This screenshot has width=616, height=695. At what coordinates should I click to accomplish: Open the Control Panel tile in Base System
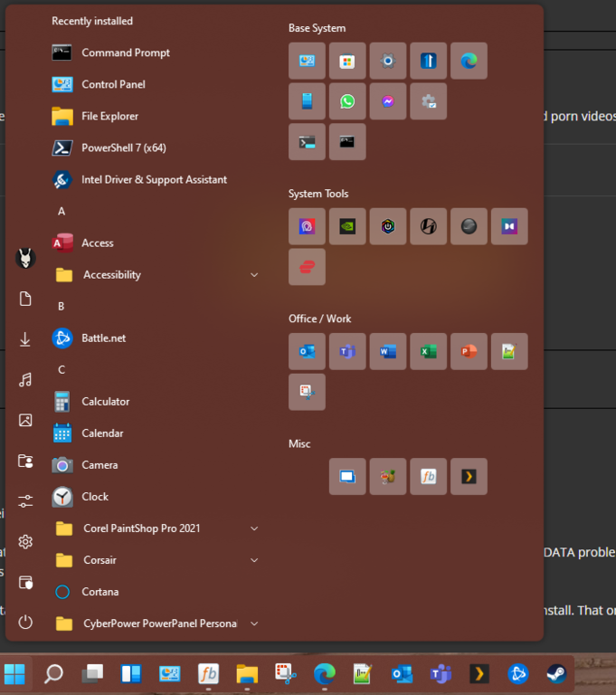(307, 61)
